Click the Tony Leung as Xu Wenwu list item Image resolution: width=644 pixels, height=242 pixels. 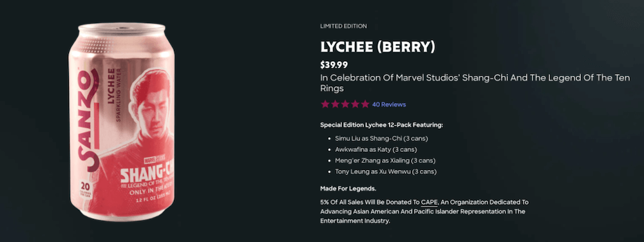[x=386, y=172]
